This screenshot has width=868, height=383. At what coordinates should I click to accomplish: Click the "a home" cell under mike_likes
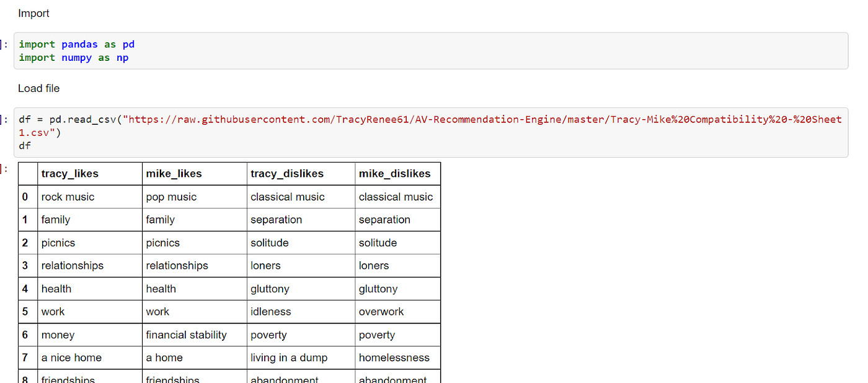164,358
